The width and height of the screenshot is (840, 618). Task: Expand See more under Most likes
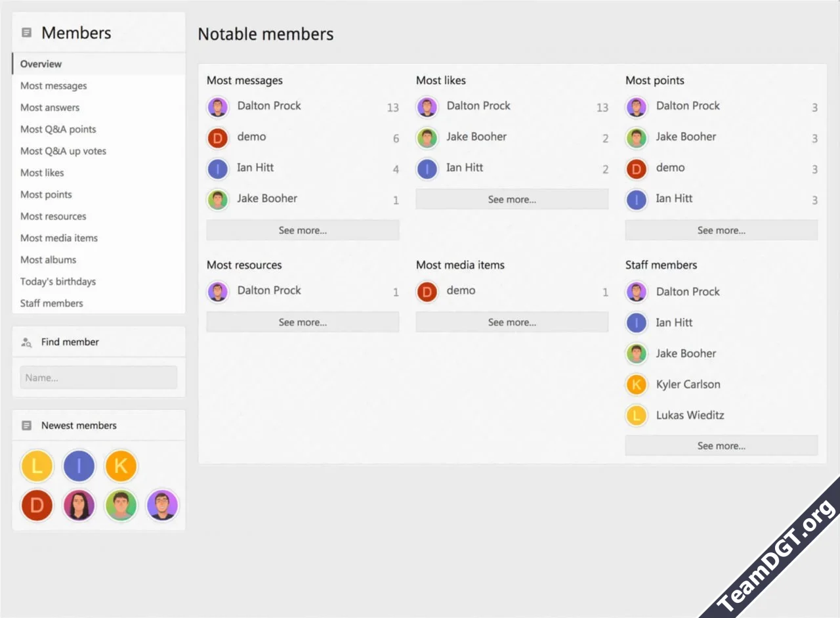tap(512, 200)
